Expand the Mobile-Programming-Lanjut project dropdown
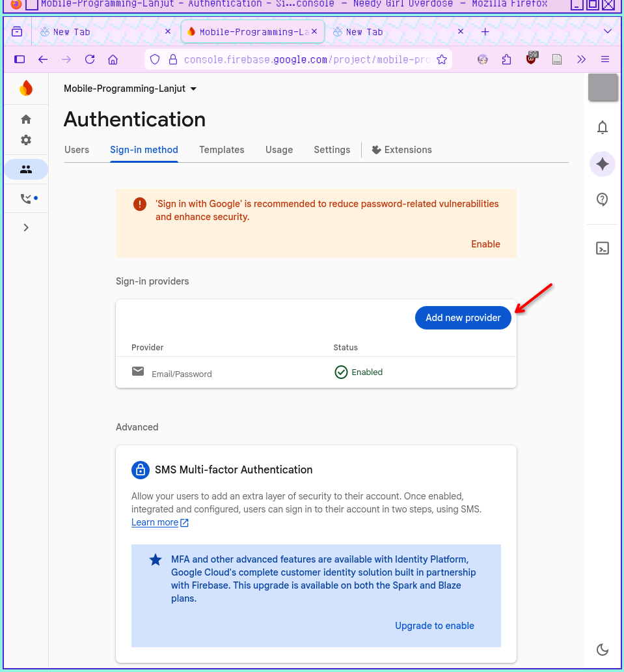This screenshot has height=672, width=624. point(130,89)
